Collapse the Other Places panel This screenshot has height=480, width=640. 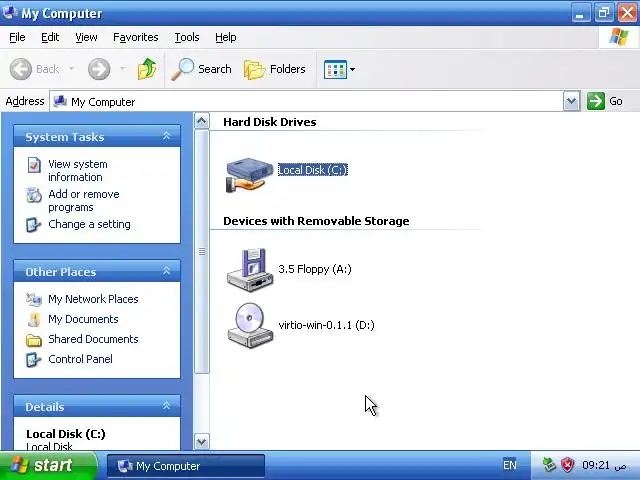(167, 271)
